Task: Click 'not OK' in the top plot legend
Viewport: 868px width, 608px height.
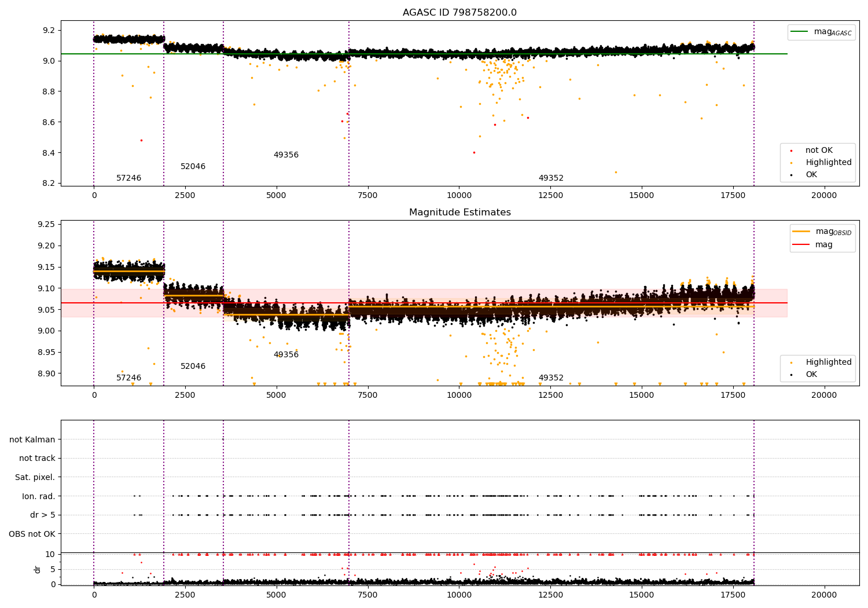Action: point(812,150)
